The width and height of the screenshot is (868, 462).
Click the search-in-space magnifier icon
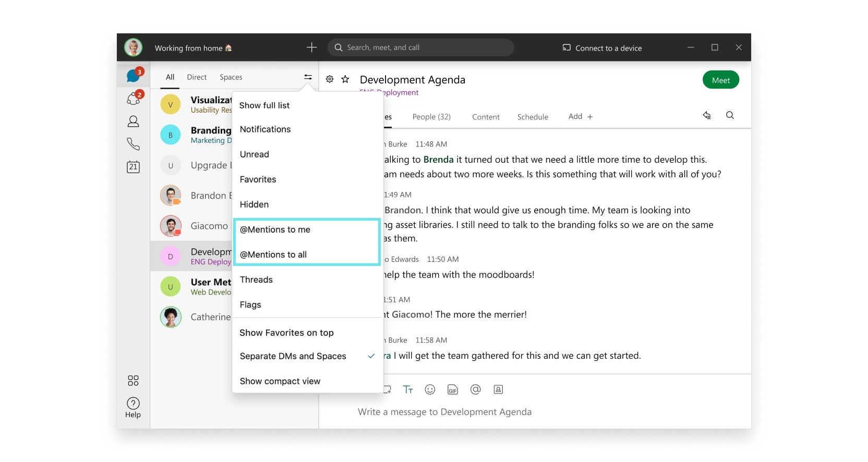pos(730,115)
